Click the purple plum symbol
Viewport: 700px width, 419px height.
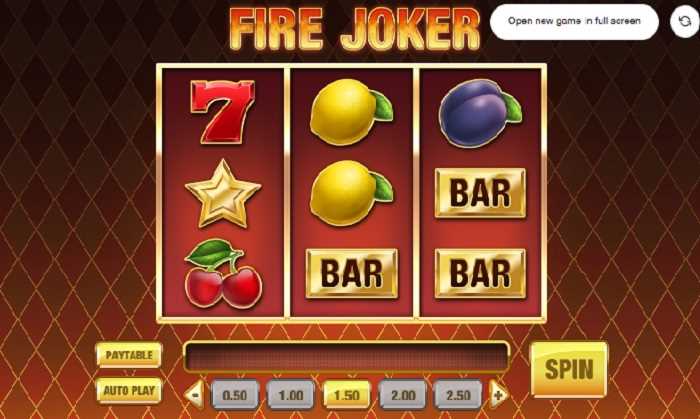click(480, 113)
